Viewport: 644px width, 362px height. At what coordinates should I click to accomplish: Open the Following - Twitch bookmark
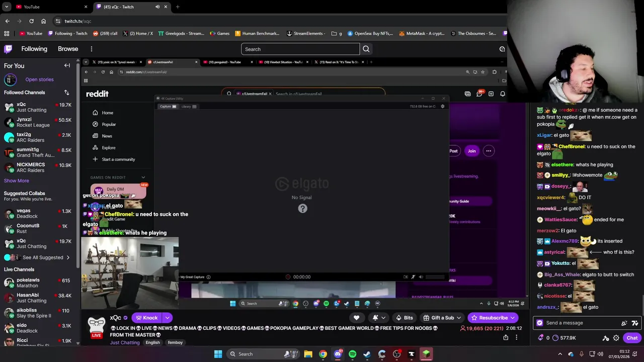coord(67,33)
